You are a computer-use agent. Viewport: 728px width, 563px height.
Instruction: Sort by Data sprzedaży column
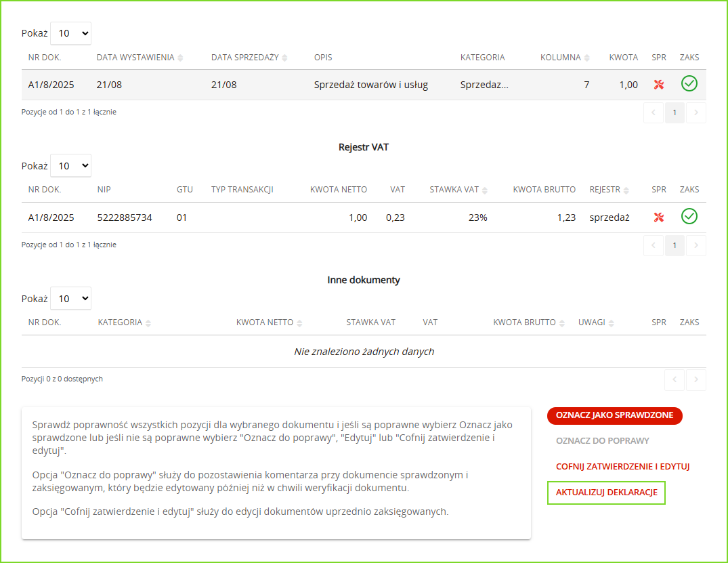coord(249,58)
